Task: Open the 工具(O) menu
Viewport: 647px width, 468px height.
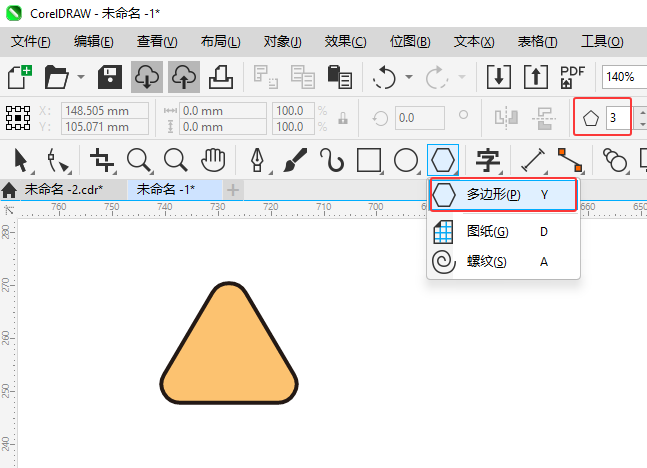Action: [x=602, y=42]
